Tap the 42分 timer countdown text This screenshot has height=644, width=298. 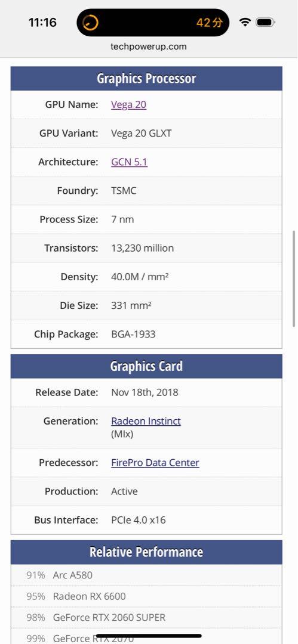click(209, 23)
